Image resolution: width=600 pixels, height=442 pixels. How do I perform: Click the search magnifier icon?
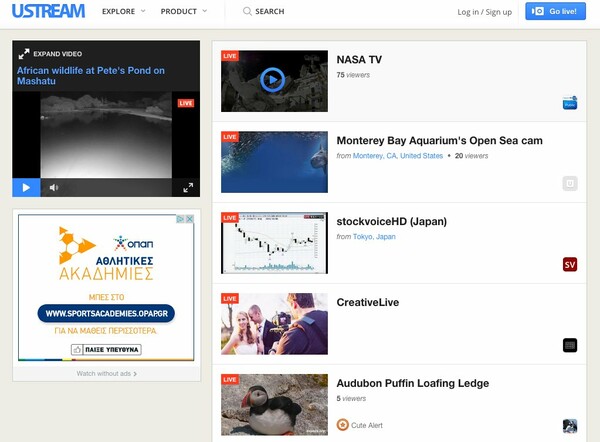[247, 11]
